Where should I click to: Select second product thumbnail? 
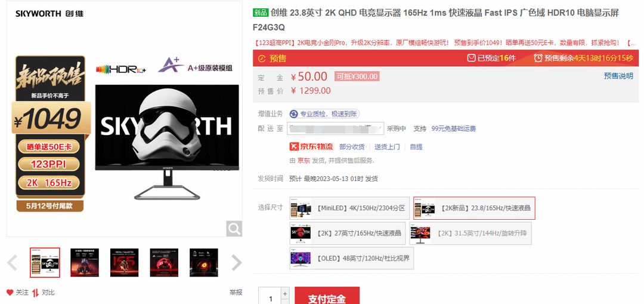pyautogui.click(x=85, y=262)
